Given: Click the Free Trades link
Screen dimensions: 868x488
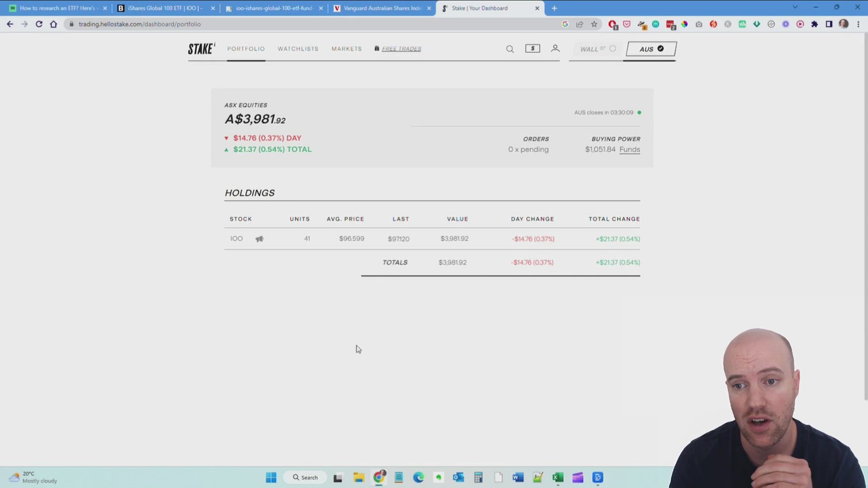Looking at the screenshot, I should tap(401, 49).
